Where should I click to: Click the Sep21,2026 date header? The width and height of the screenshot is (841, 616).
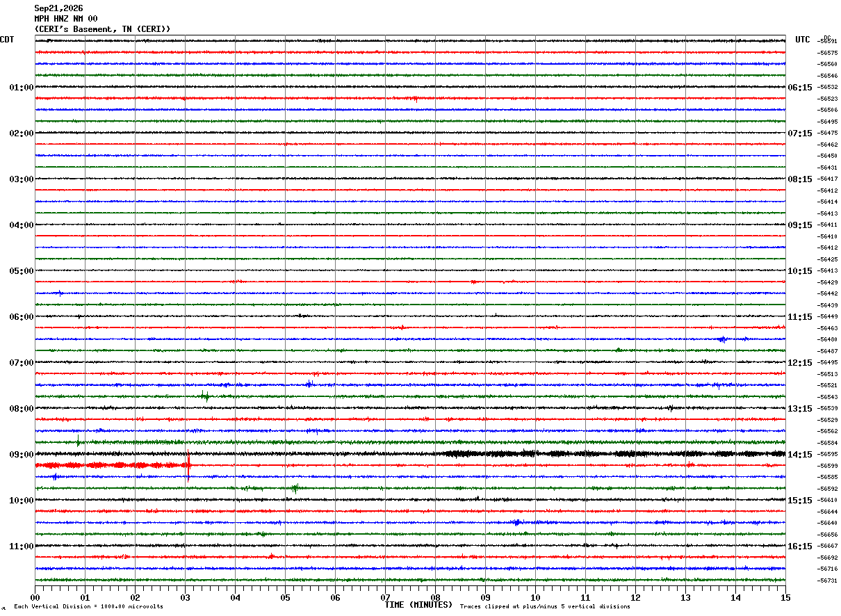tap(58, 8)
